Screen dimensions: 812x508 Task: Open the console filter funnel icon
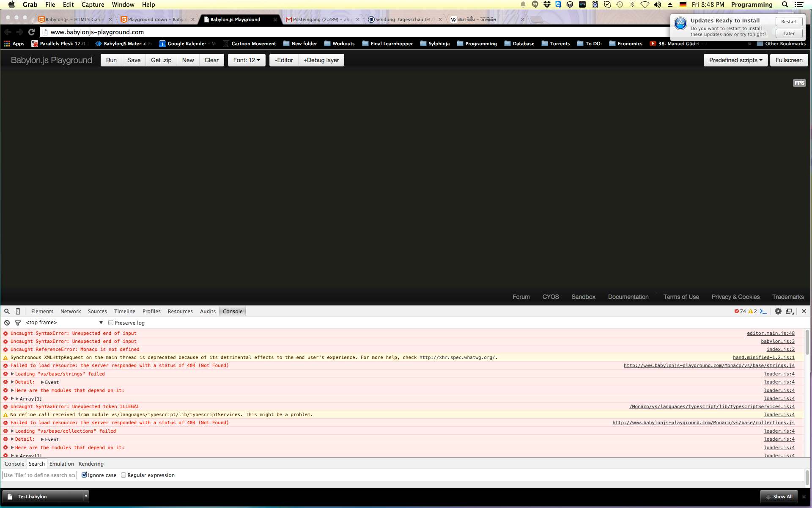[18, 323]
